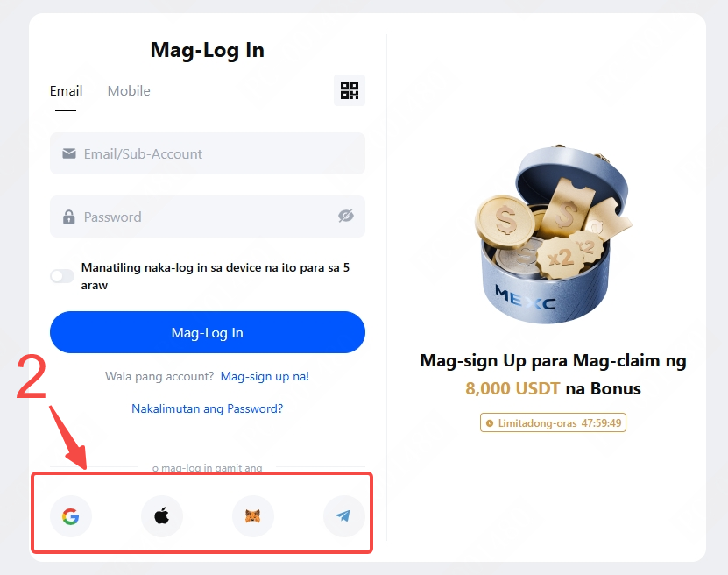
Task: Open the Mag-sign up na! link
Action: [x=265, y=376]
